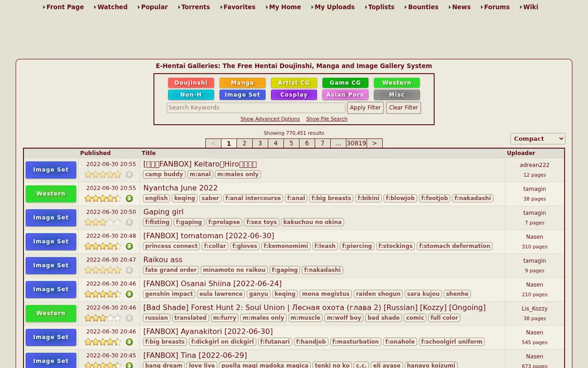Click the star rating for Osanai Shiina gallery
The height and width of the screenshot is (368, 588).
(x=103, y=294)
